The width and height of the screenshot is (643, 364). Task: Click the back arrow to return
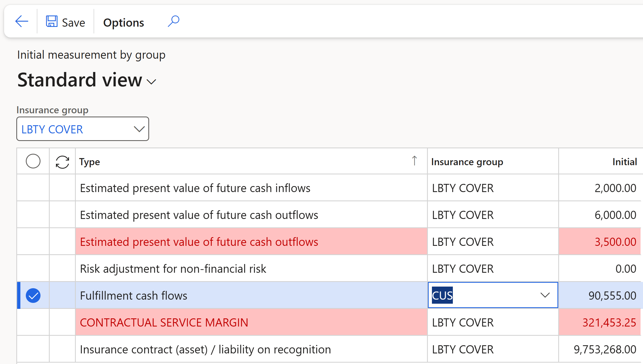(x=22, y=21)
